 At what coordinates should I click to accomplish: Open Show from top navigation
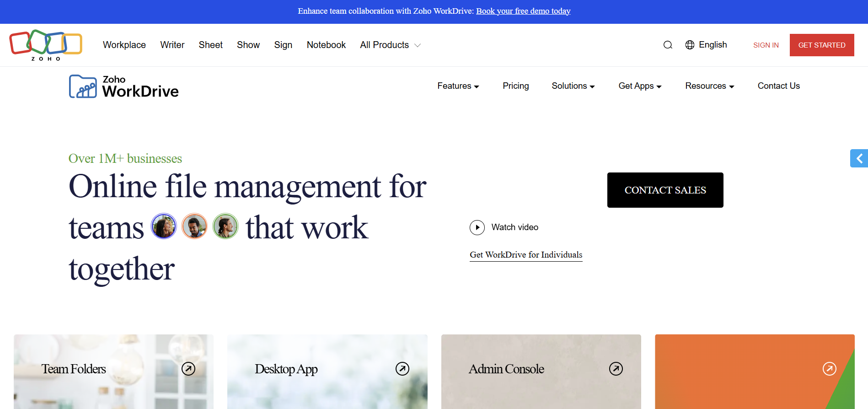248,45
